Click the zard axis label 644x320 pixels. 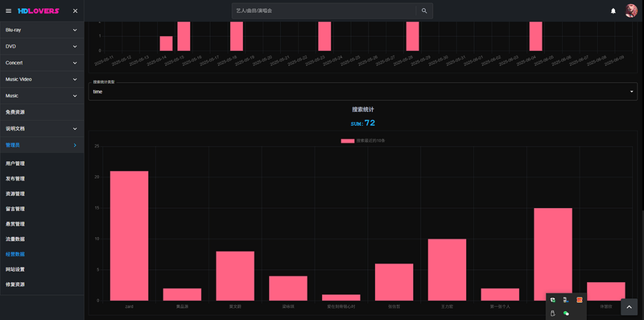click(129, 306)
